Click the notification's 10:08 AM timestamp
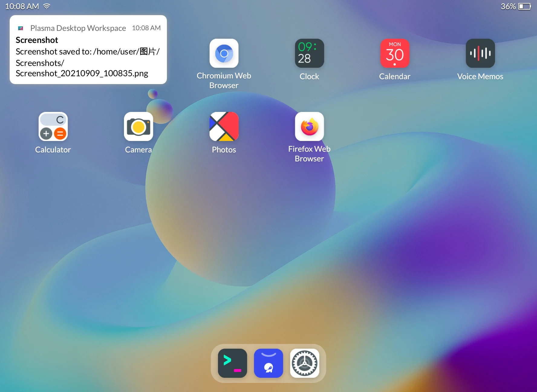Image resolution: width=537 pixels, height=392 pixels. click(146, 28)
